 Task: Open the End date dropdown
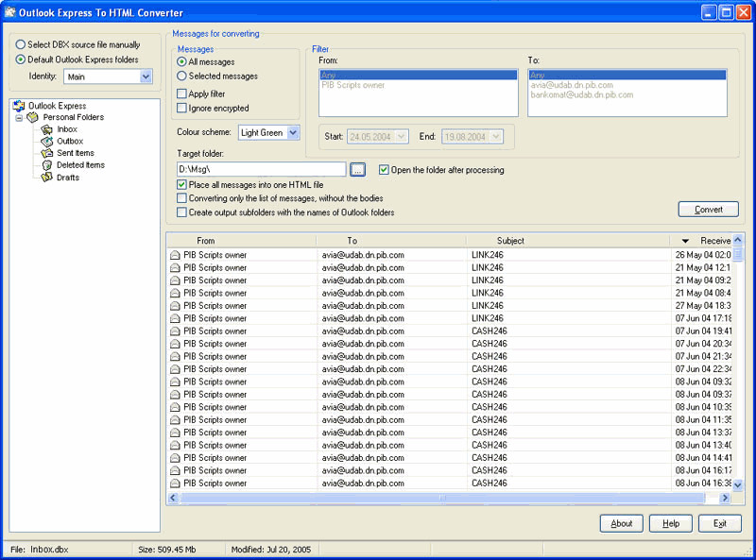click(x=495, y=137)
